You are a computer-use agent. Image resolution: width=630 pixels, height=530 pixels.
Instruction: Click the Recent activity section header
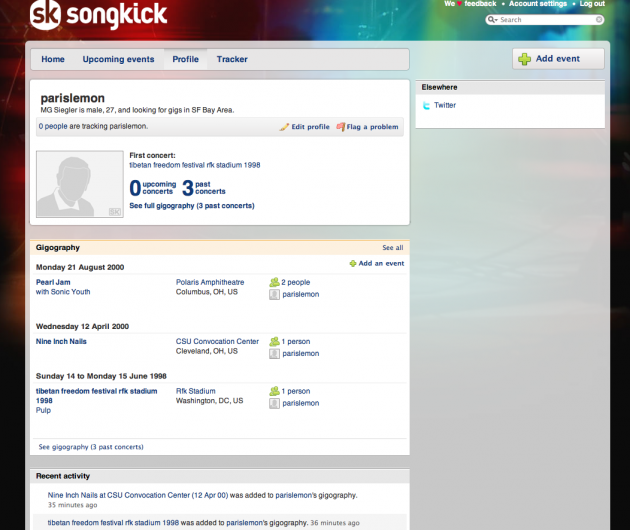click(220, 476)
